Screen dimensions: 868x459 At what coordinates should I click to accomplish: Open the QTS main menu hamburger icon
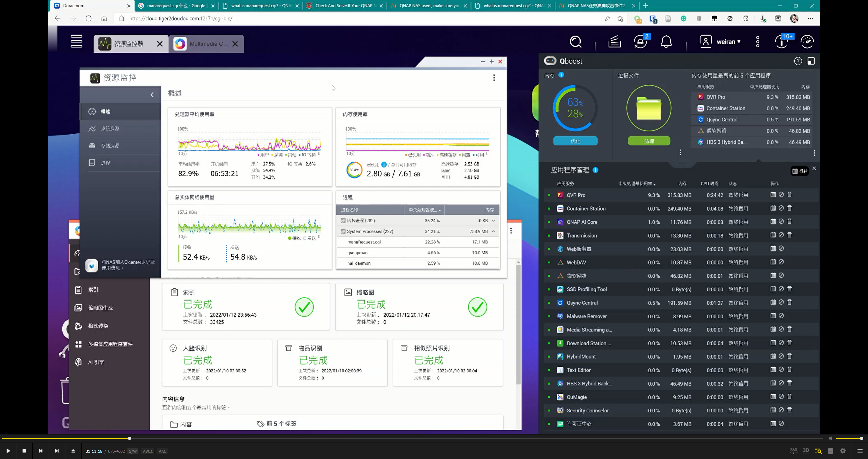(77, 41)
